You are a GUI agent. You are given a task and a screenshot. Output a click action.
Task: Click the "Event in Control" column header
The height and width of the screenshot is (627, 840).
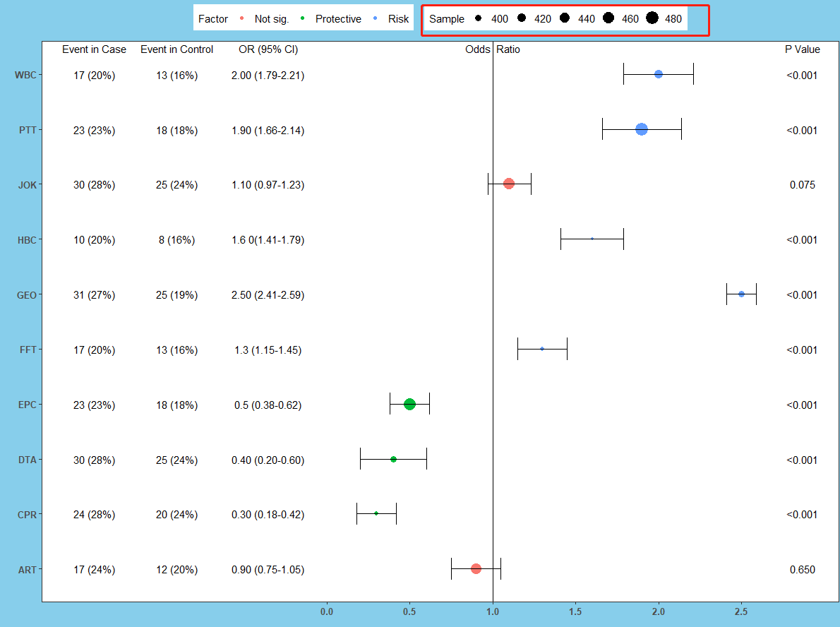(176, 49)
